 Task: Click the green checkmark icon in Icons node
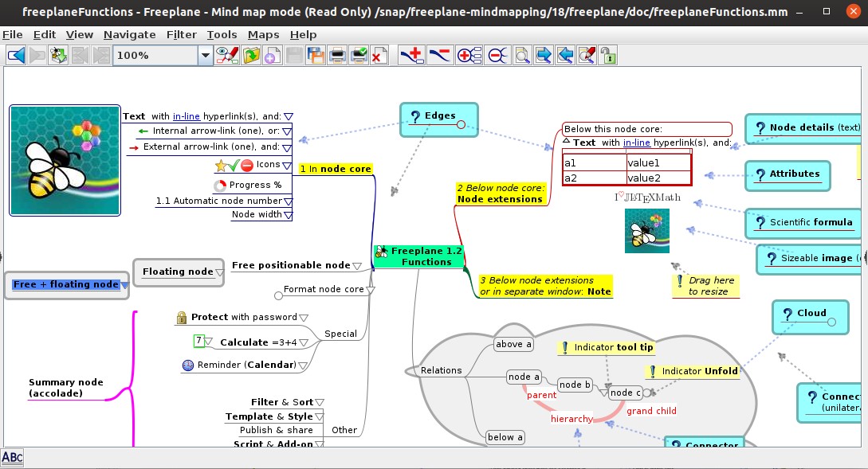click(234, 165)
